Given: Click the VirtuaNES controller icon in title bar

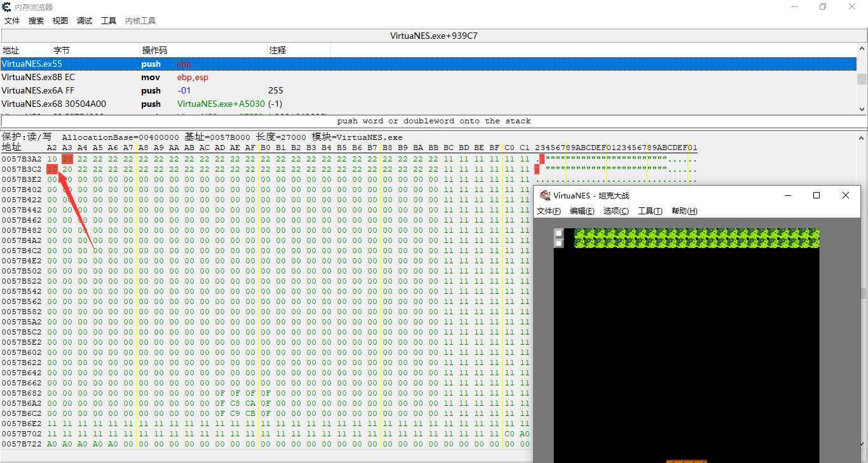Looking at the screenshot, I should pos(545,195).
